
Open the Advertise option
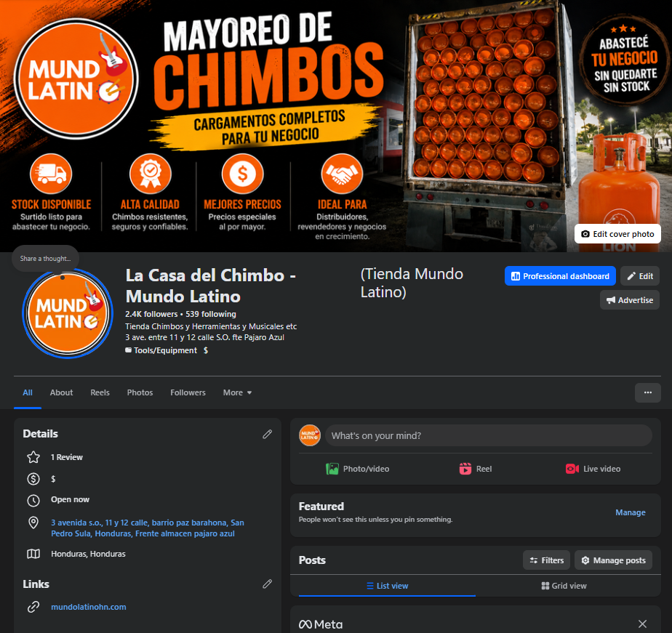click(x=629, y=300)
